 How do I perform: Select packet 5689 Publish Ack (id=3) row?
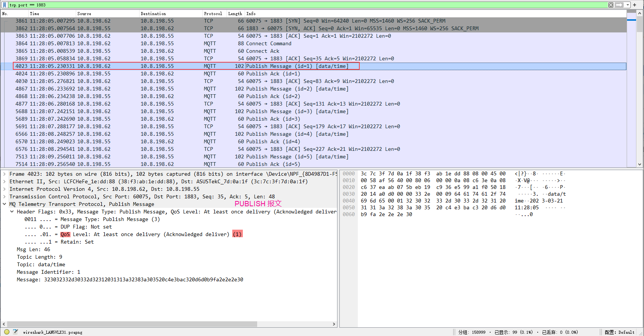click(313, 119)
